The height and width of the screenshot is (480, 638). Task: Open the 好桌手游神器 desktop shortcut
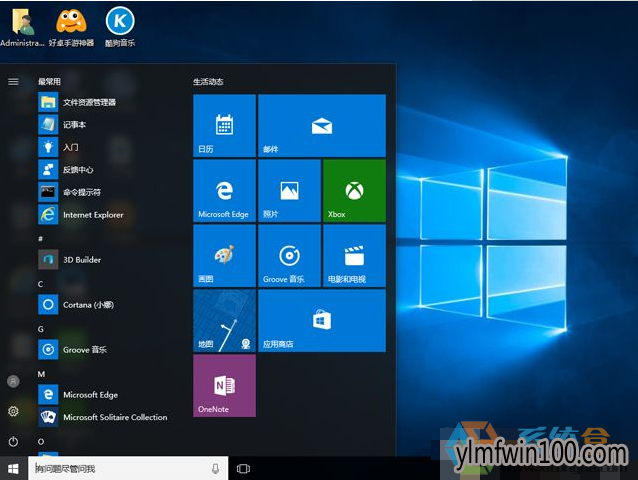point(71,27)
